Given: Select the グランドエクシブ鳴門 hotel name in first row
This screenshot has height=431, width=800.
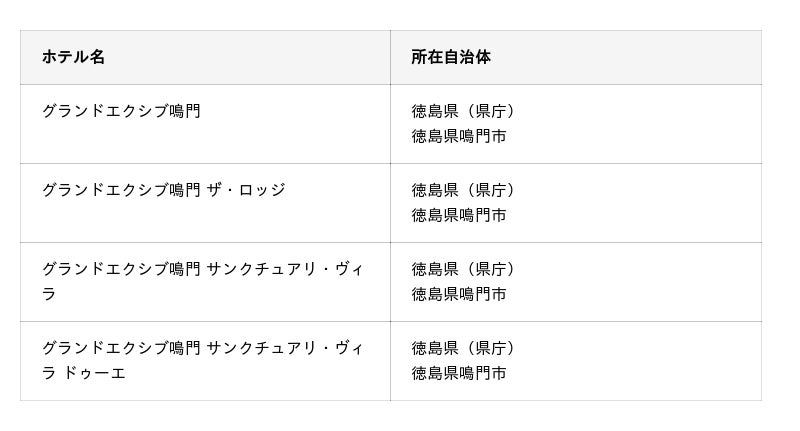Looking at the screenshot, I should (121, 111).
